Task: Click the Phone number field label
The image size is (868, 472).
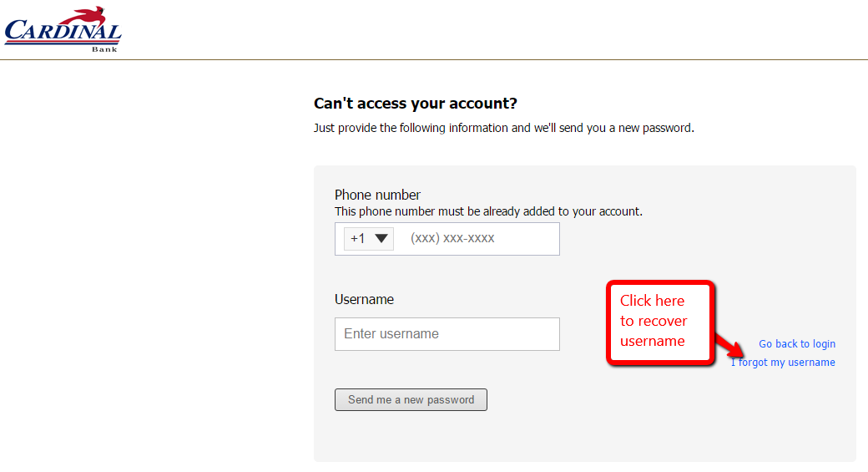Action: (x=377, y=195)
